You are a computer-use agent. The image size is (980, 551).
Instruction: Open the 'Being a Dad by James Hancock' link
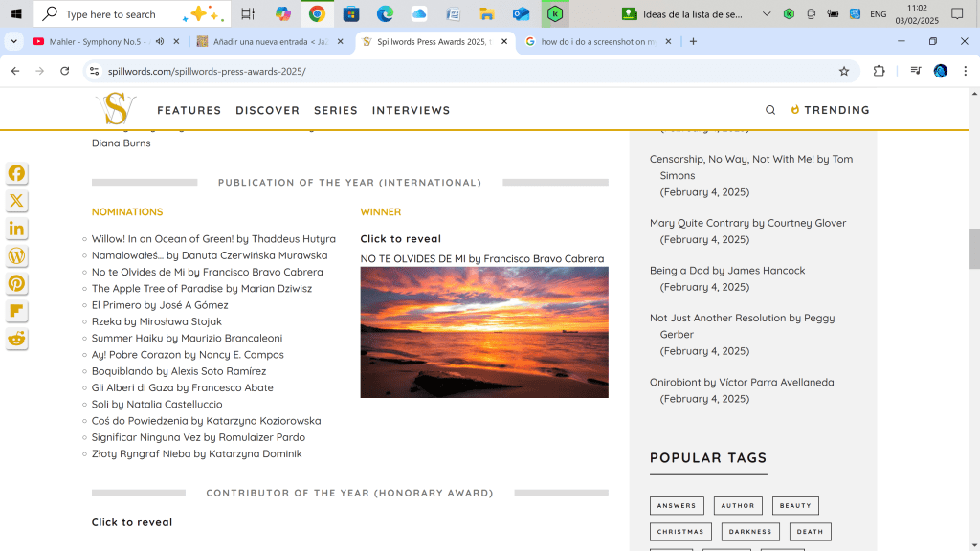click(x=726, y=271)
